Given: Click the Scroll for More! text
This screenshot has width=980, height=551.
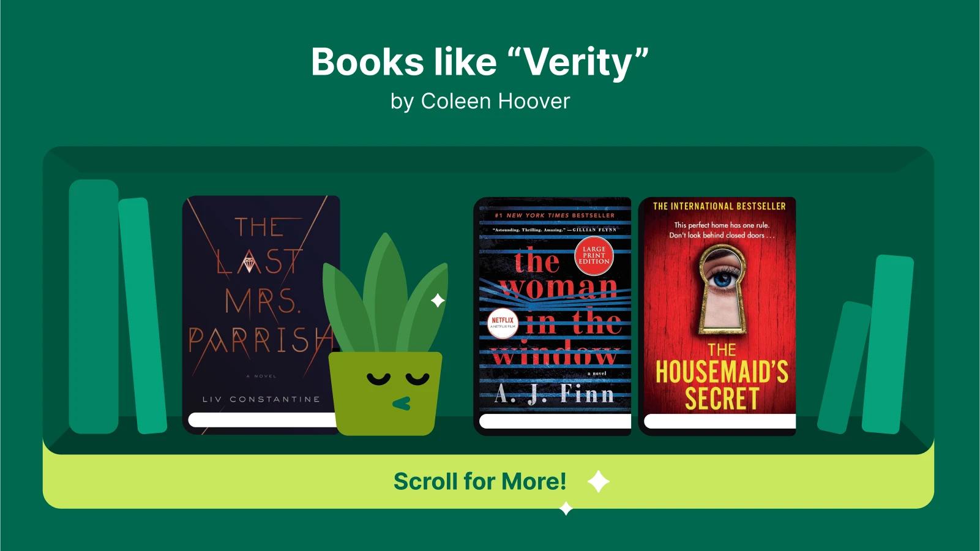Looking at the screenshot, I should 480,482.
